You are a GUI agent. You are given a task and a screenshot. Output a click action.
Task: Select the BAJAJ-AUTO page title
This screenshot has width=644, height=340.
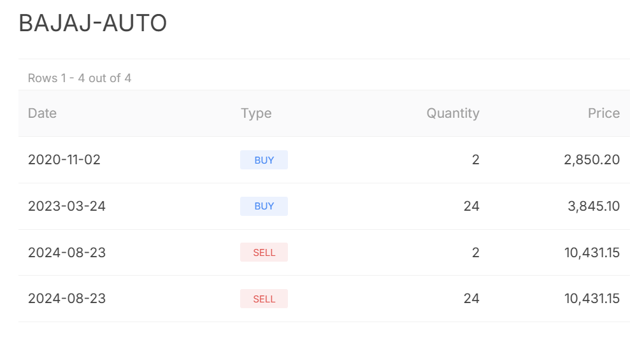(x=93, y=24)
